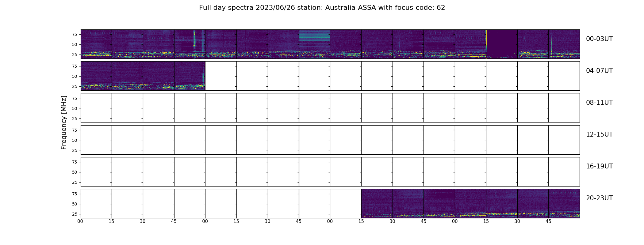Click the rightmost "45" time axis label

tap(548, 221)
